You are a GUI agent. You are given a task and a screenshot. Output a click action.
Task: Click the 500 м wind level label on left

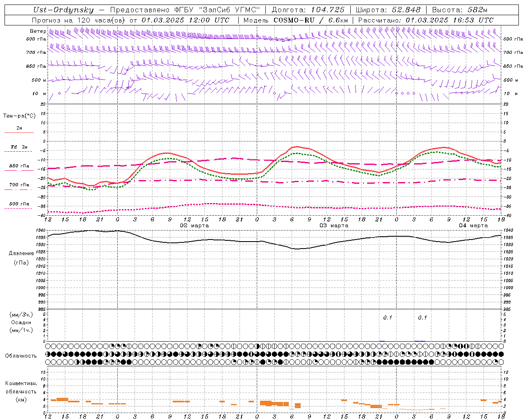point(39,80)
